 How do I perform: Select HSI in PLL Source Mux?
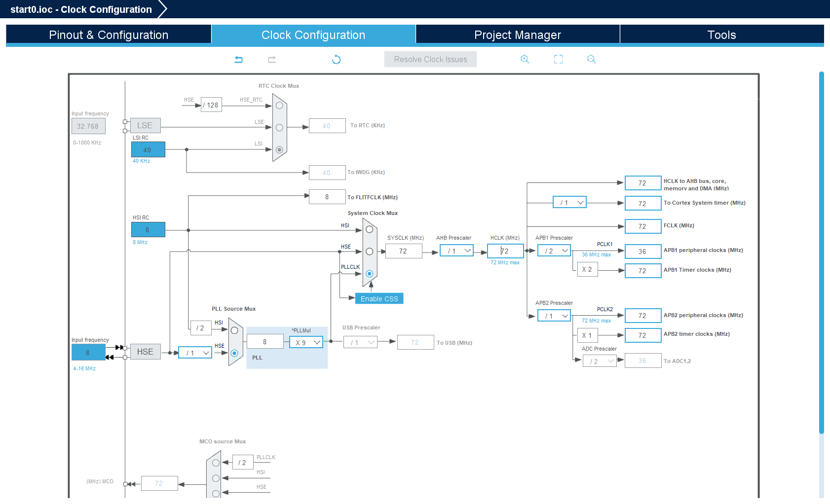pos(234,330)
